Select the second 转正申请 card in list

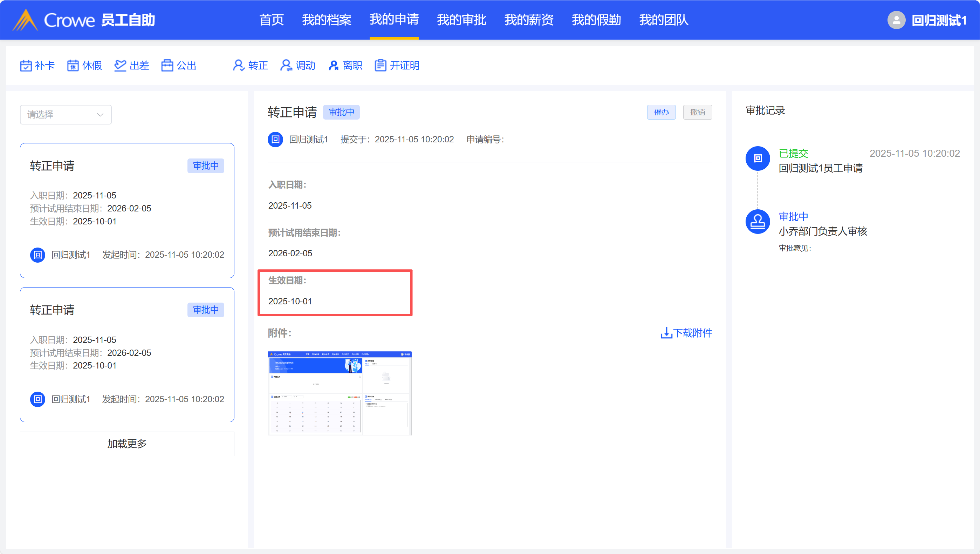(x=127, y=354)
